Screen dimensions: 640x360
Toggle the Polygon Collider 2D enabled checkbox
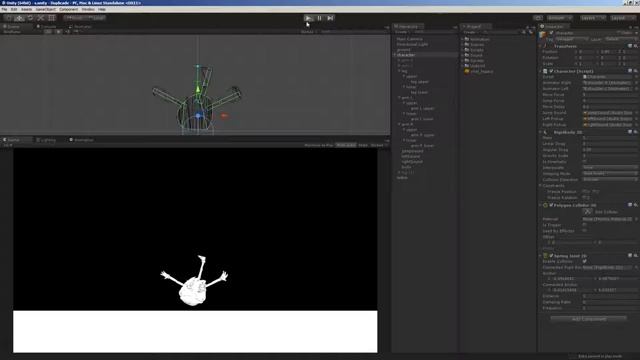coord(551,205)
